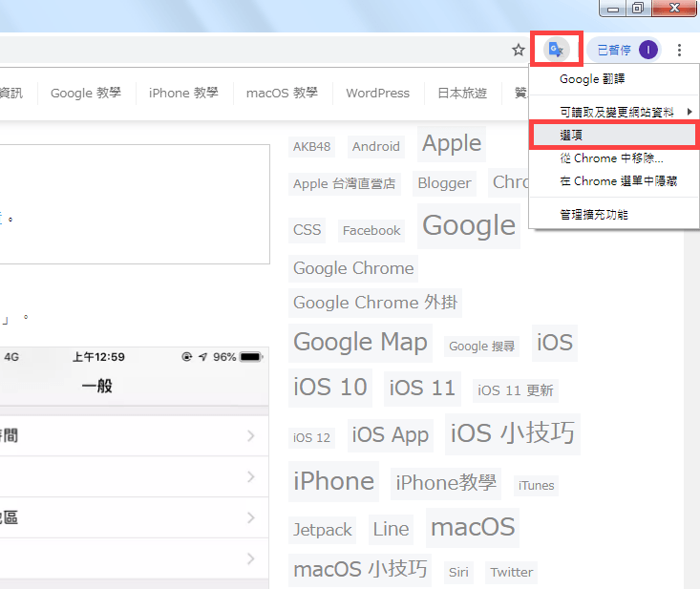Open the large Google tag
Image resolution: width=700 pixels, height=589 pixels.
tap(469, 226)
